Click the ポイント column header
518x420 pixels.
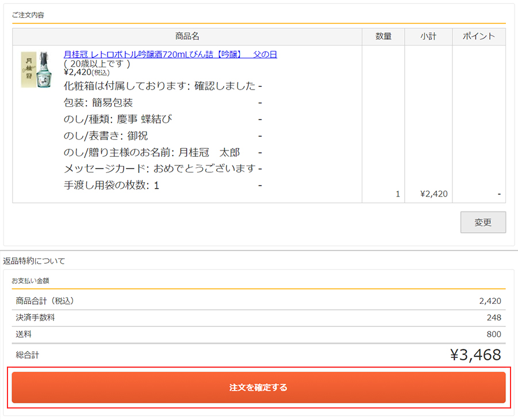click(x=478, y=36)
